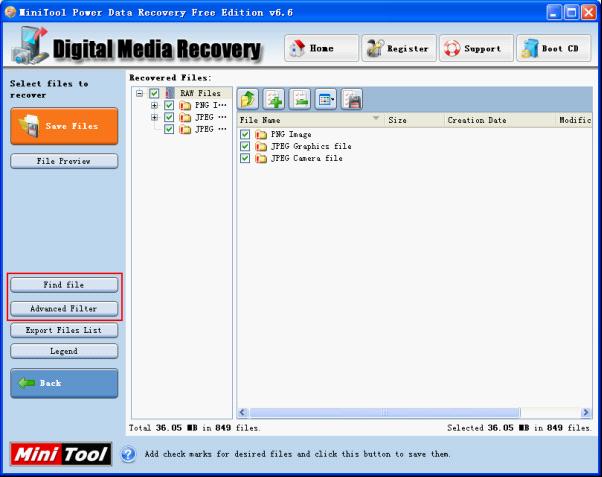This screenshot has width=602, height=477.
Task: Toggle the PNG I... tree node checkbox
Action: tap(169, 105)
